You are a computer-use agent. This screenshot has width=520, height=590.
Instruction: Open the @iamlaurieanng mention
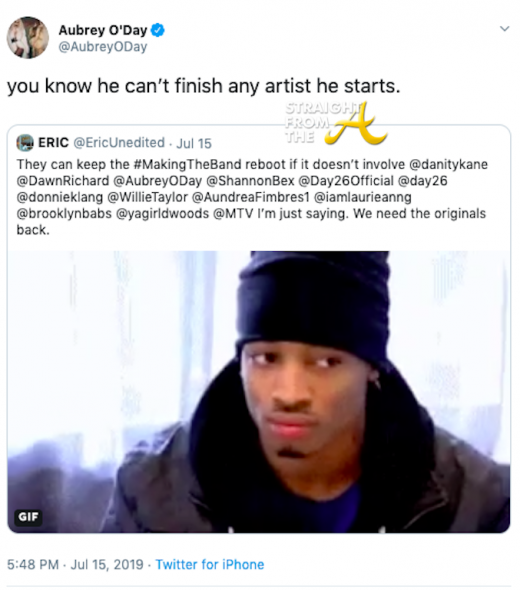363,197
